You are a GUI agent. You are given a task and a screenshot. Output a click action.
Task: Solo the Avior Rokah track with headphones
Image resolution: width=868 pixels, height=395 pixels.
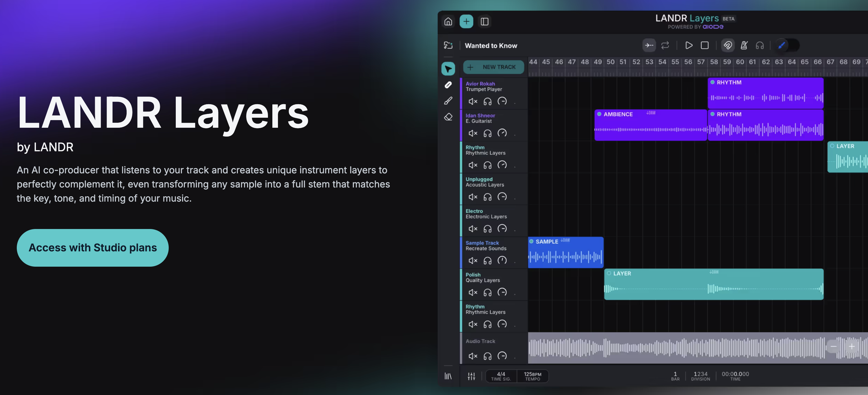488,101
